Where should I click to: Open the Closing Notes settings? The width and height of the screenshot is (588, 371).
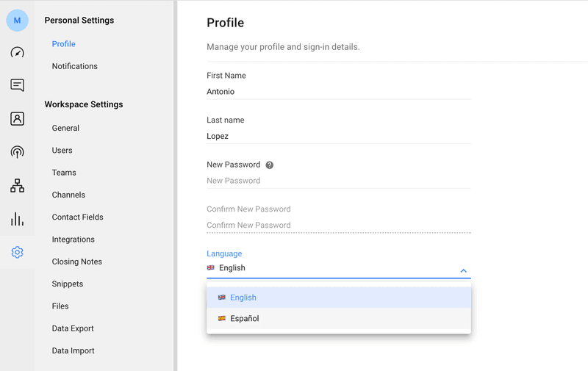(77, 262)
